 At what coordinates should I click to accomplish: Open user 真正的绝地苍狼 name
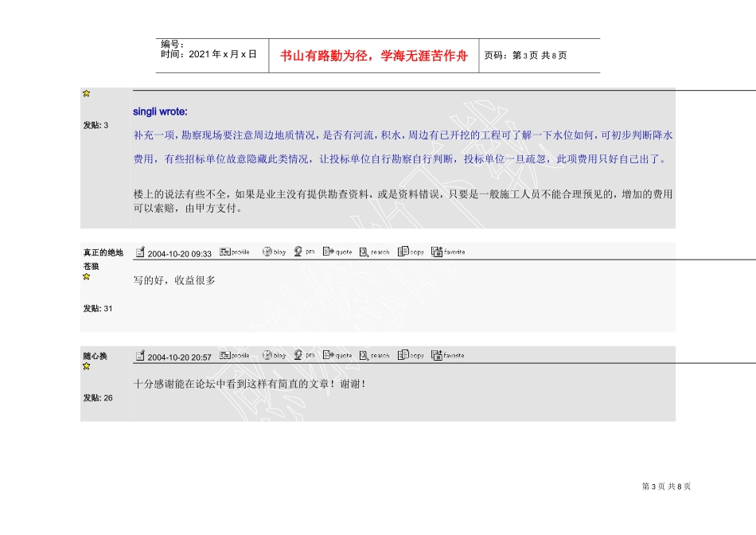pyautogui.click(x=103, y=259)
